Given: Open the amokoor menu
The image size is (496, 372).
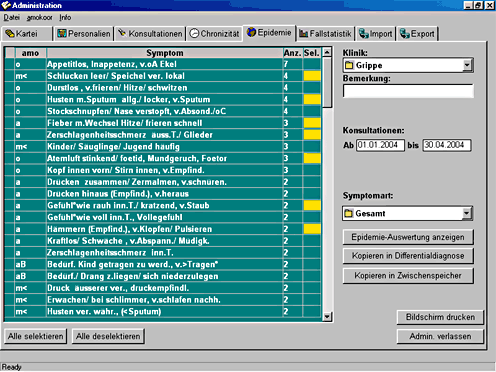Looking at the screenshot, I should (39, 17).
